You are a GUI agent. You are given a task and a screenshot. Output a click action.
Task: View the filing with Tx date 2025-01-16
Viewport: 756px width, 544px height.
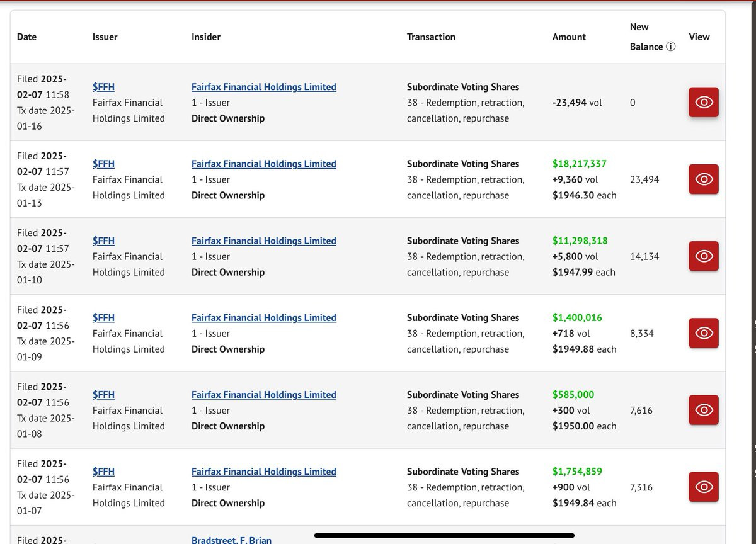tap(704, 102)
